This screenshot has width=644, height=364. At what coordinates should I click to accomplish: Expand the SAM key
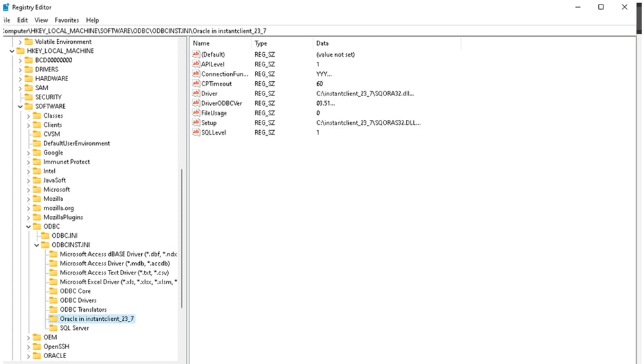tap(20, 88)
